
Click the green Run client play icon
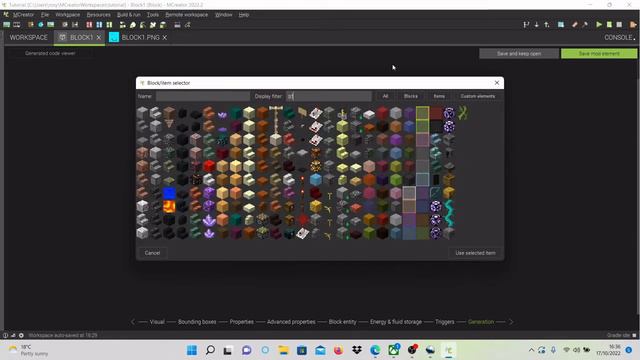(x=599, y=24)
